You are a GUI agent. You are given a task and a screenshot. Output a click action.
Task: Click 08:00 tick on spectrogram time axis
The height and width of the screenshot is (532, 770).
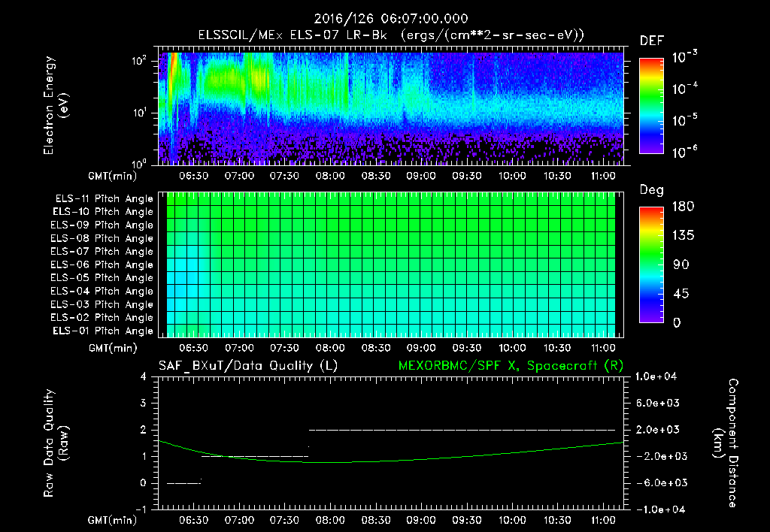click(330, 176)
